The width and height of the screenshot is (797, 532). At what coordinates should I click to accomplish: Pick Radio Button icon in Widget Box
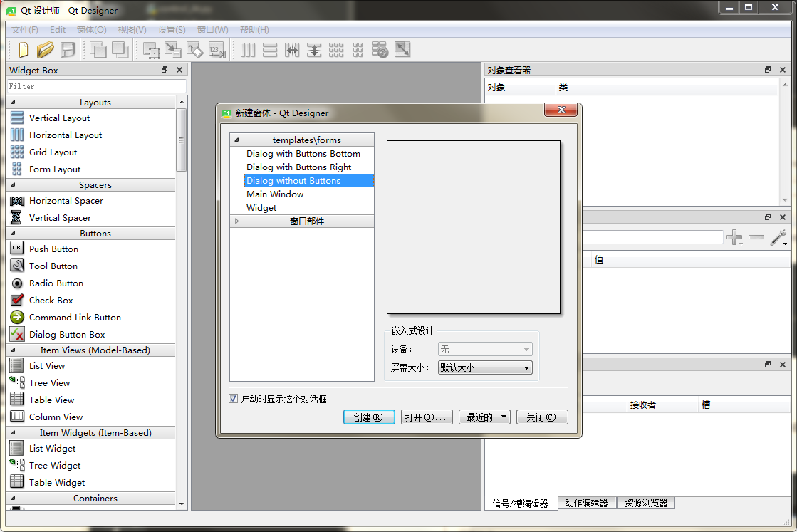point(17,283)
